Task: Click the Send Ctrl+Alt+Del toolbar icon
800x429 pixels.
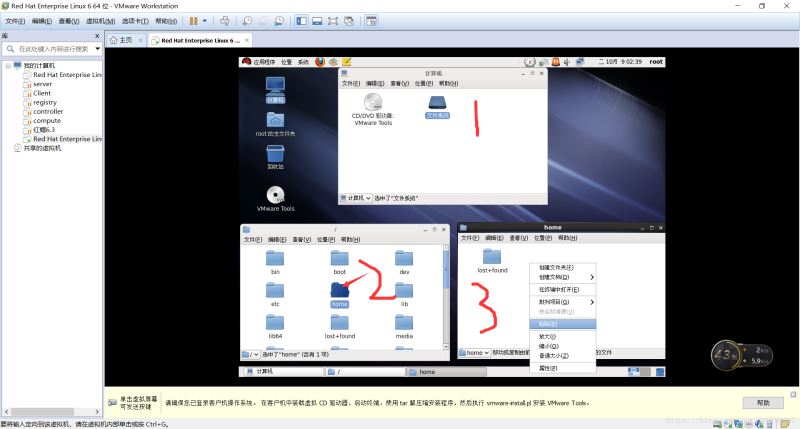Action: point(224,21)
